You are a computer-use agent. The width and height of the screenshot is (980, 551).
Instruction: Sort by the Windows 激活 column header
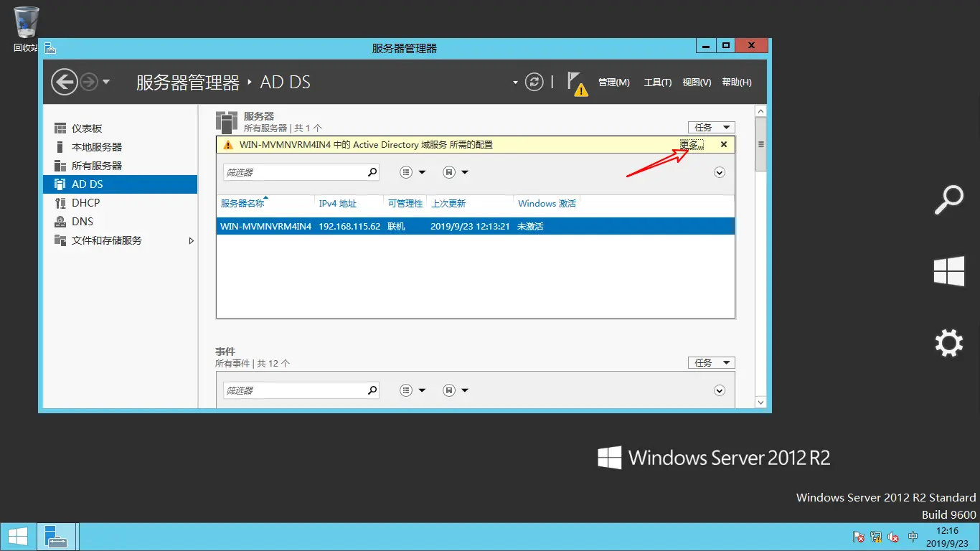click(x=547, y=204)
